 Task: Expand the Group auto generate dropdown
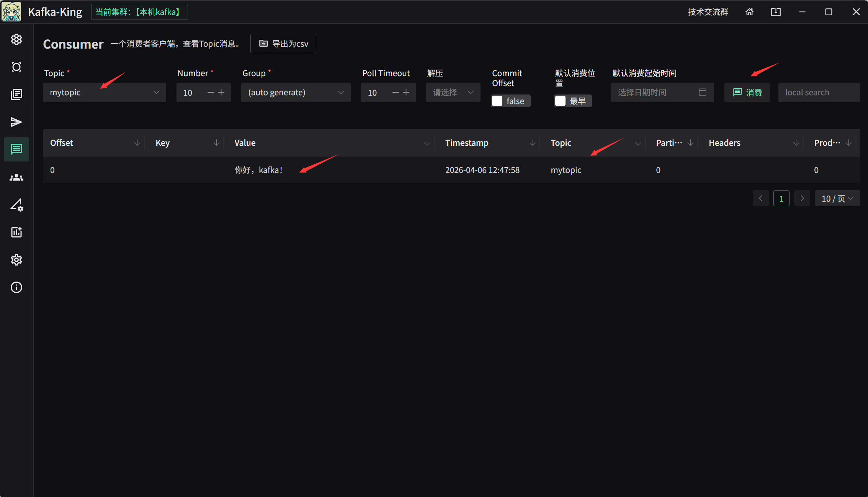click(296, 93)
